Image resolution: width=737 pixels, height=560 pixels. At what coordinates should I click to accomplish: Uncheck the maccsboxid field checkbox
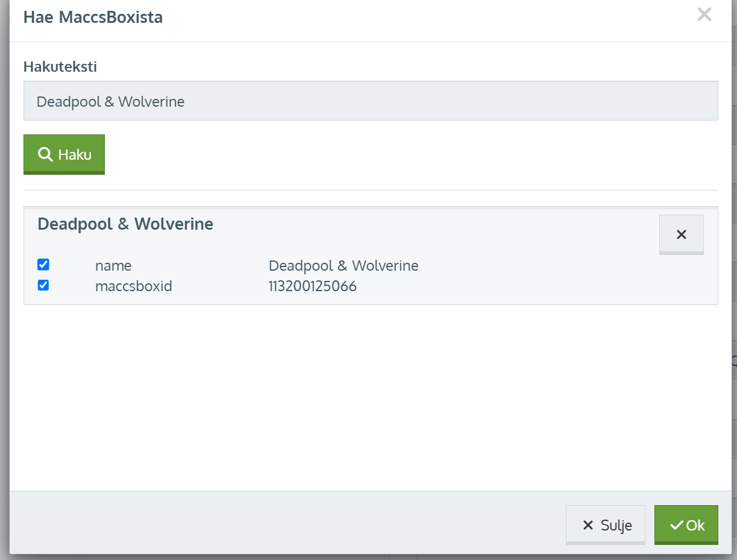[43, 285]
